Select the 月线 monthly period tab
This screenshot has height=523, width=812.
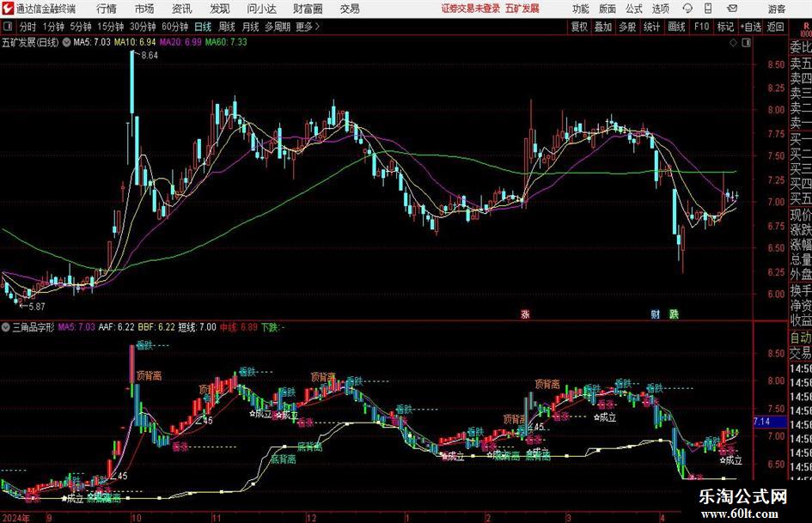(x=251, y=27)
